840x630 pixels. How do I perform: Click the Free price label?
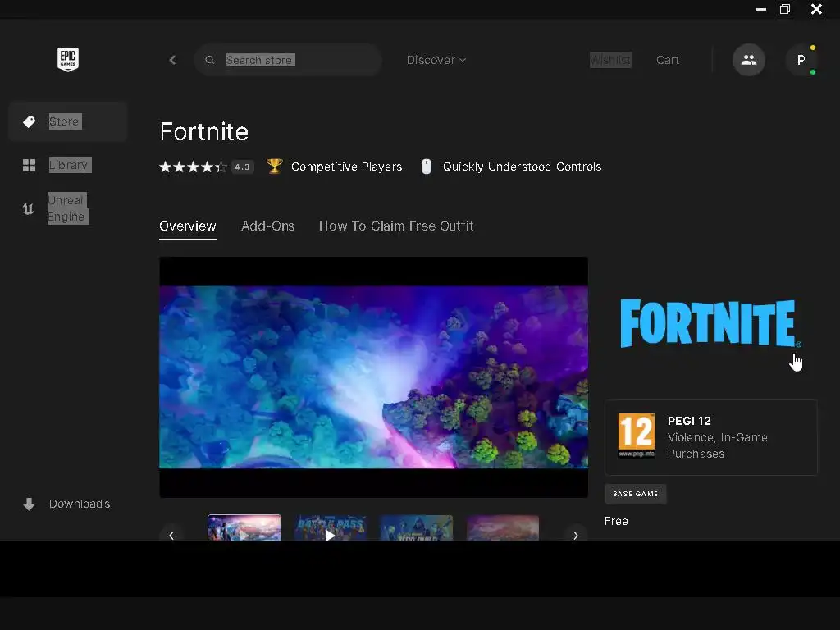(x=616, y=521)
